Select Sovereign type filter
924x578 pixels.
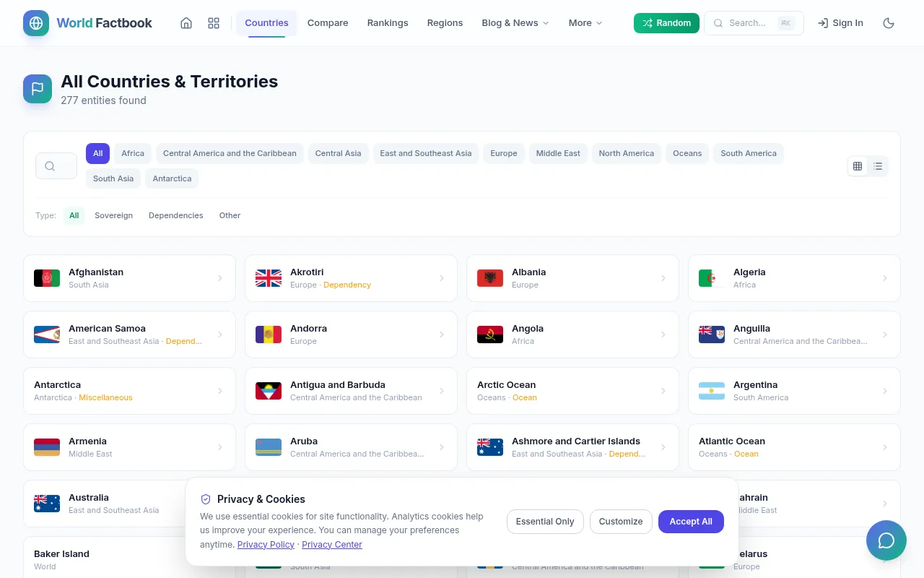tap(113, 215)
